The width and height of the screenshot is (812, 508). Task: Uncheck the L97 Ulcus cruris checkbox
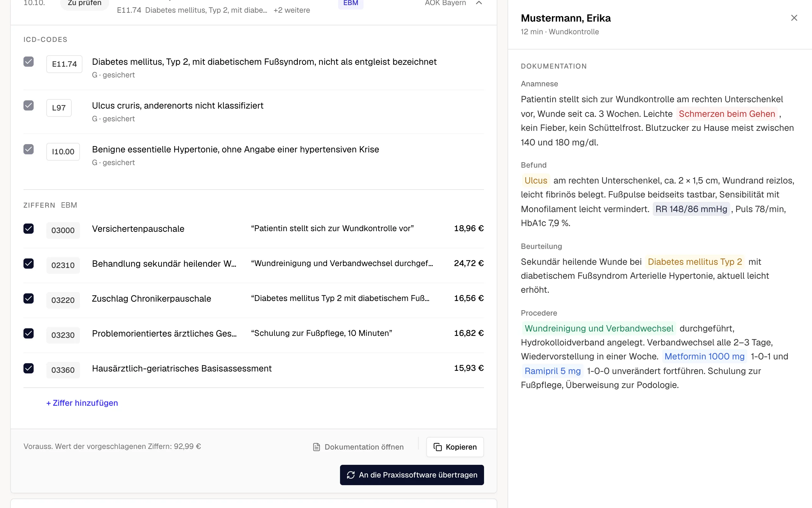(29, 105)
